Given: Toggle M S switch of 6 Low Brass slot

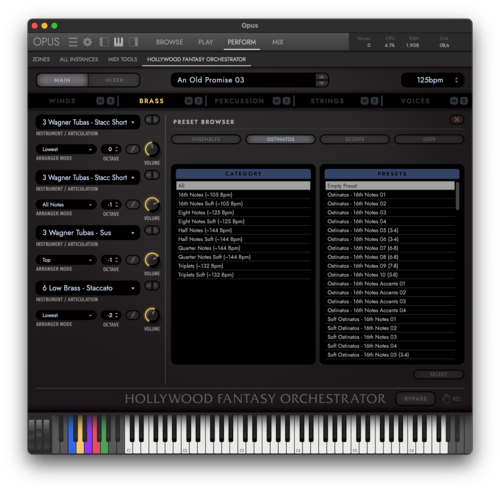Looking at the screenshot, I should point(152,286).
